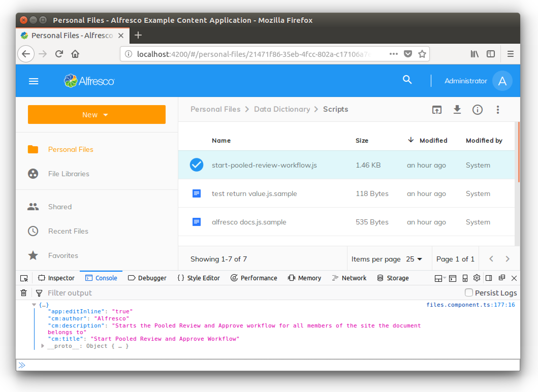Click file icon of alfresco docs.js.sample
Viewport: 538px width, 392px height.
[196, 222]
